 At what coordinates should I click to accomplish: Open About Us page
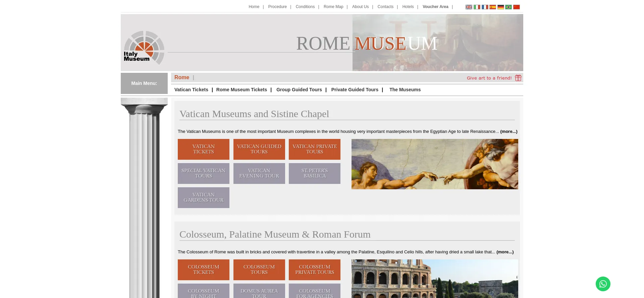(x=360, y=7)
